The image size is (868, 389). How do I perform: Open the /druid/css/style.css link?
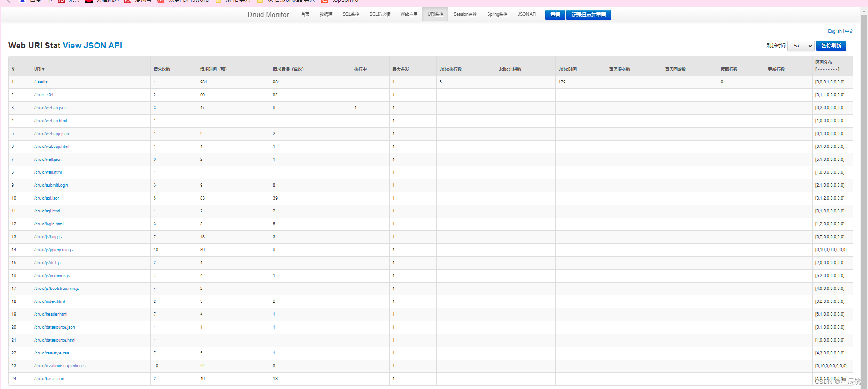coord(51,353)
